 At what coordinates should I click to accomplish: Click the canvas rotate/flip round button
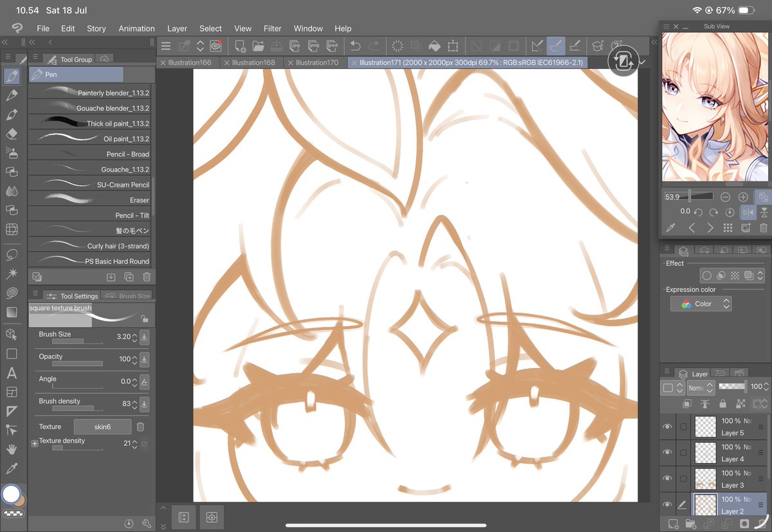coord(622,61)
